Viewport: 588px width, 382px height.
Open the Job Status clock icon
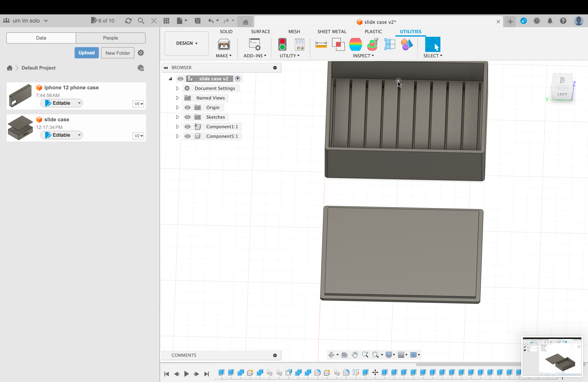point(537,21)
